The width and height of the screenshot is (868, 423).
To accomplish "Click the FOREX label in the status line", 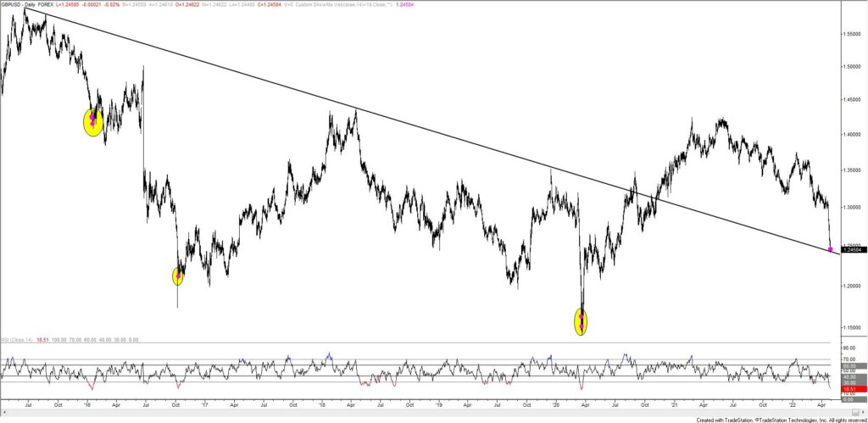I will (46, 4).
